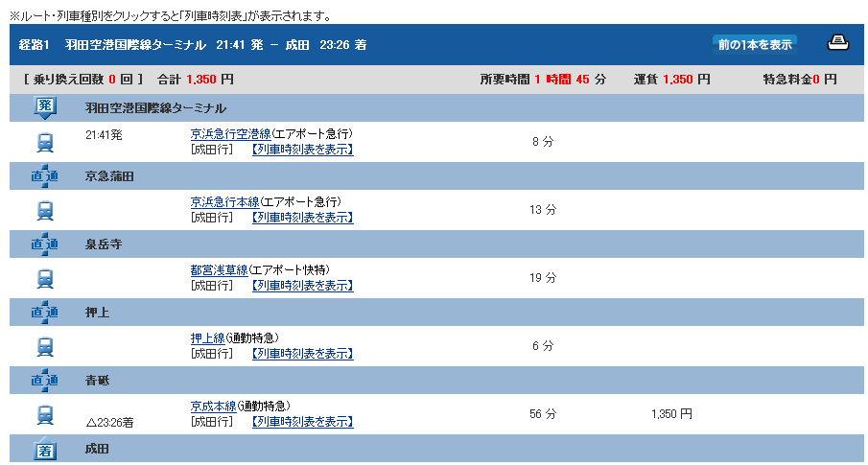Click the printer icon in the header
This screenshot has width=868, height=465.
click(x=837, y=44)
